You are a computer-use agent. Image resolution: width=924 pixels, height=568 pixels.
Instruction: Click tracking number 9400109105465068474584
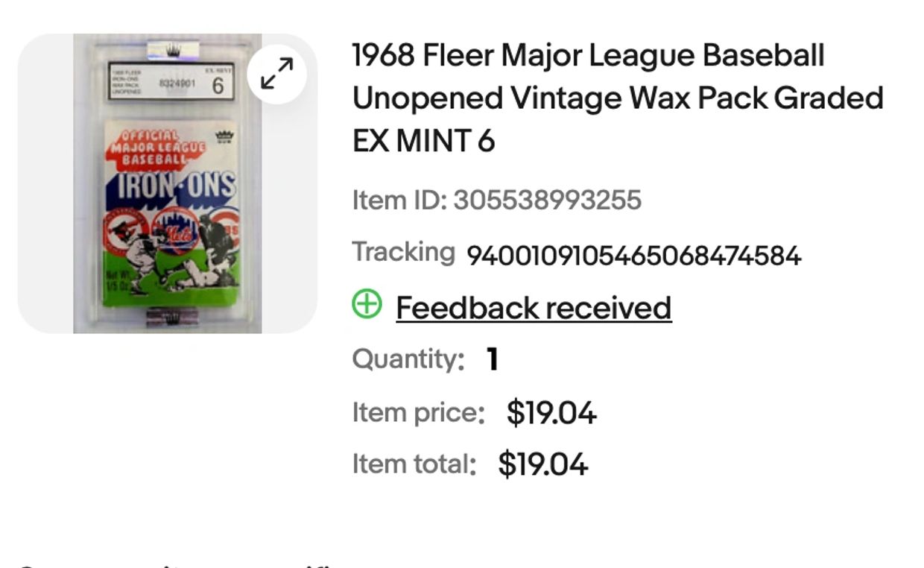coord(633,256)
